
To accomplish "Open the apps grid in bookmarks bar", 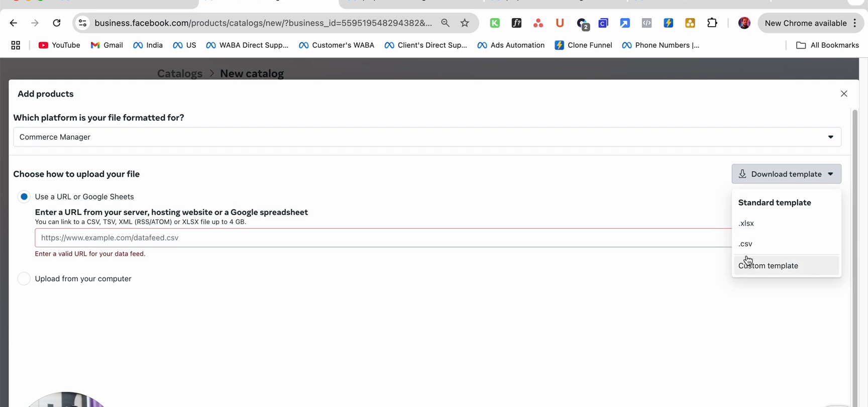I will pos(16,45).
